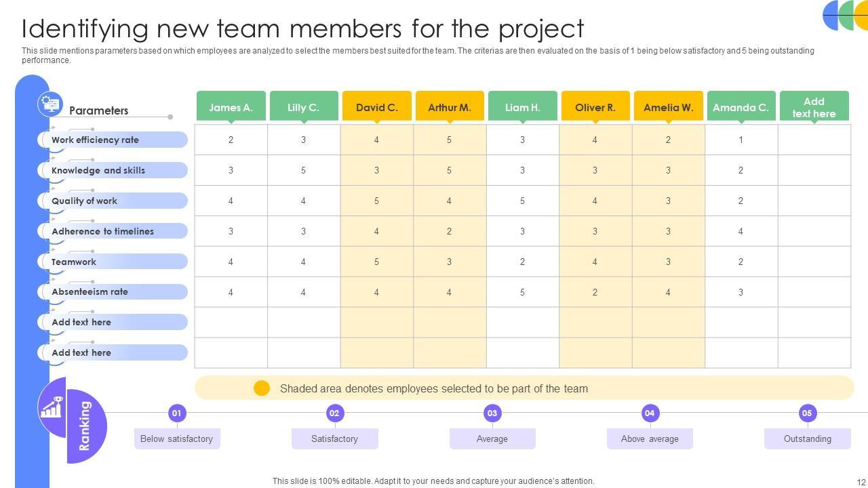Select the 02 ranking circle marker
The width and height of the screenshot is (868, 488).
click(x=334, y=413)
